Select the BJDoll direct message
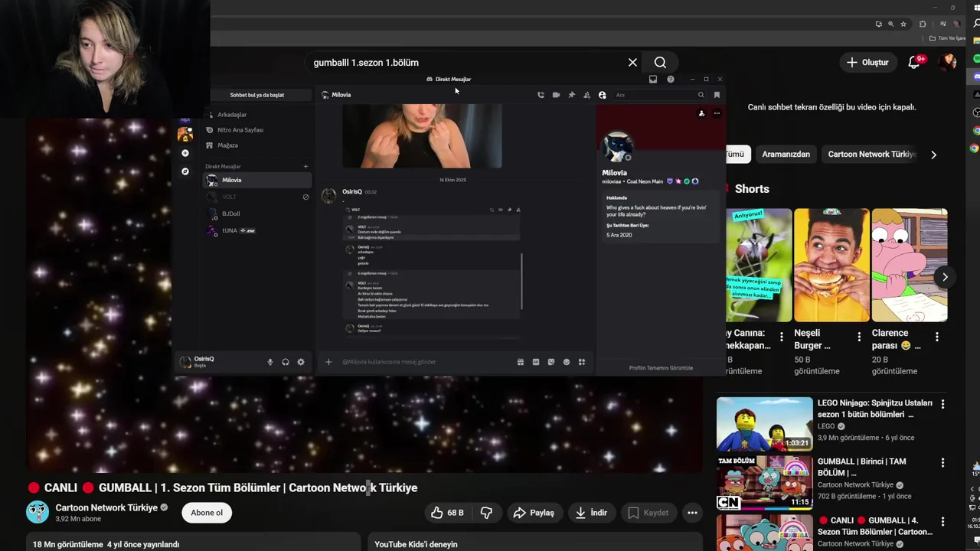The height and width of the screenshot is (551, 980). click(257, 214)
